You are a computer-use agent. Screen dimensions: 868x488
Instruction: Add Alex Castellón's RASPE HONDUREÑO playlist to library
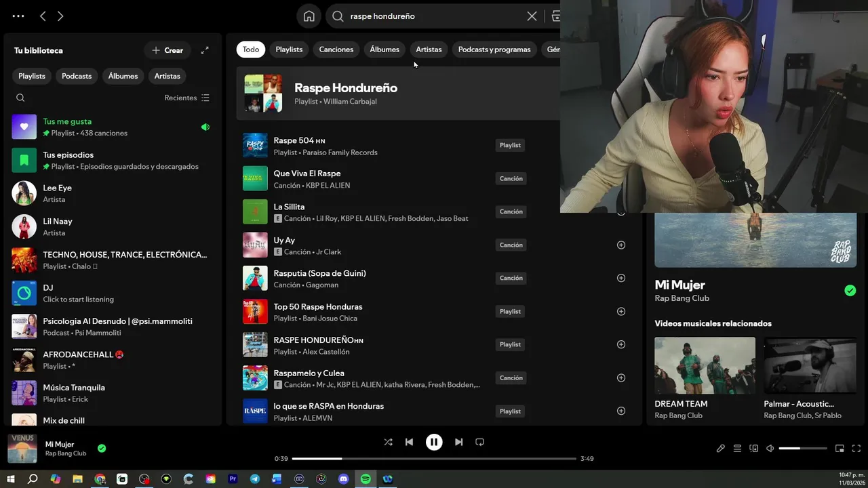coord(620,344)
